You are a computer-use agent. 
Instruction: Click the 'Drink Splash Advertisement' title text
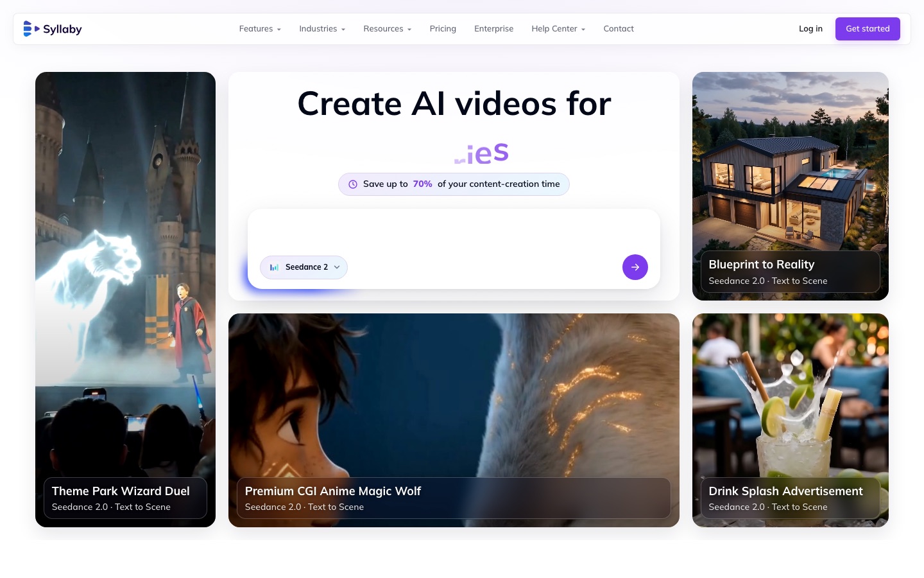pos(786,491)
